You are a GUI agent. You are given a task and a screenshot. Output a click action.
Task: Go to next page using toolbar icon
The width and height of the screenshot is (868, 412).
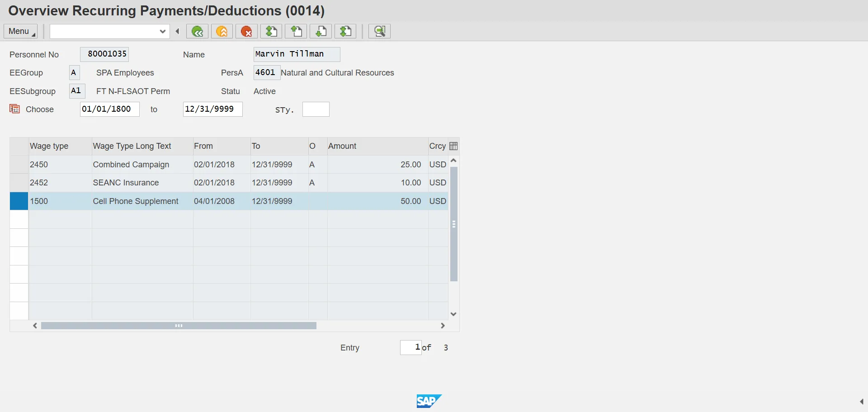click(321, 31)
